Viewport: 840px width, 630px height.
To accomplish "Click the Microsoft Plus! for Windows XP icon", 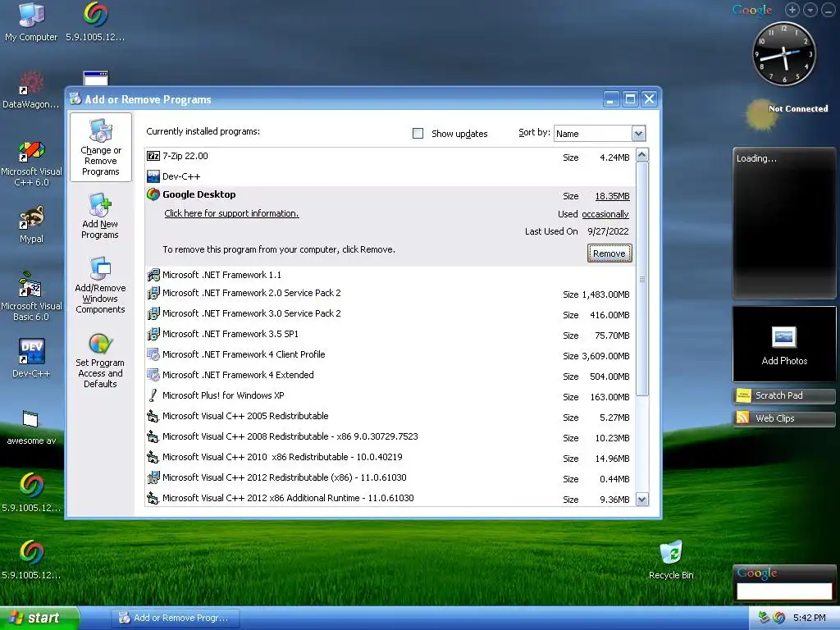I will coord(153,395).
